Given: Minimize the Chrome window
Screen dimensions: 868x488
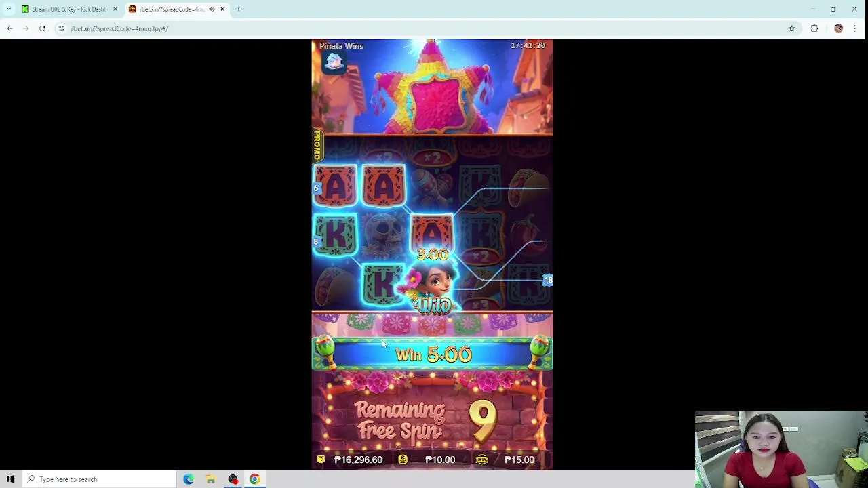Looking at the screenshot, I should coord(812,9).
